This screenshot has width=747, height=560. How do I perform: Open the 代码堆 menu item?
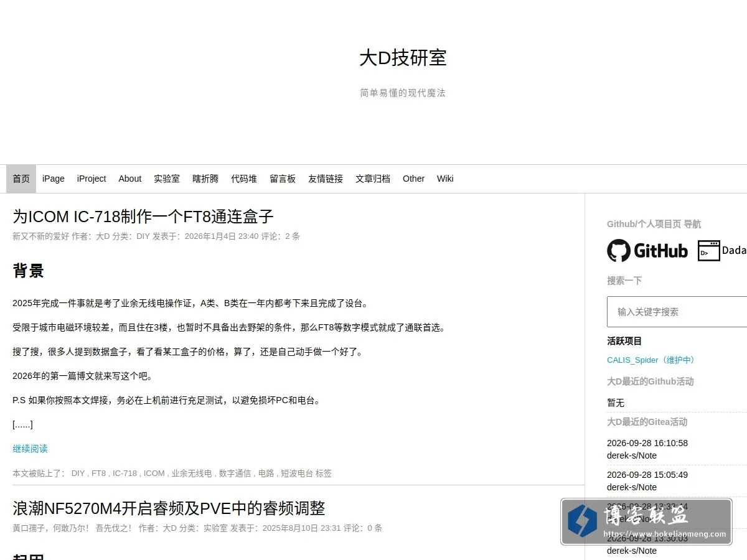tap(244, 179)
